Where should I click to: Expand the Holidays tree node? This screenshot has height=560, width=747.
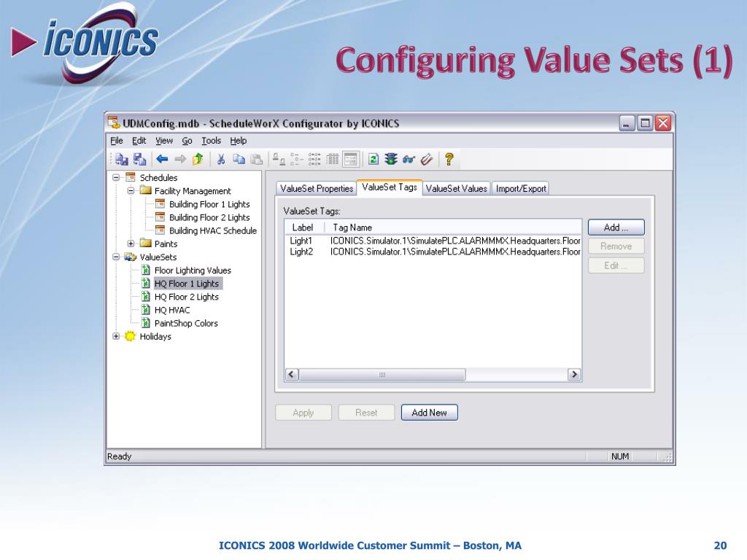(x=116, y=337)
